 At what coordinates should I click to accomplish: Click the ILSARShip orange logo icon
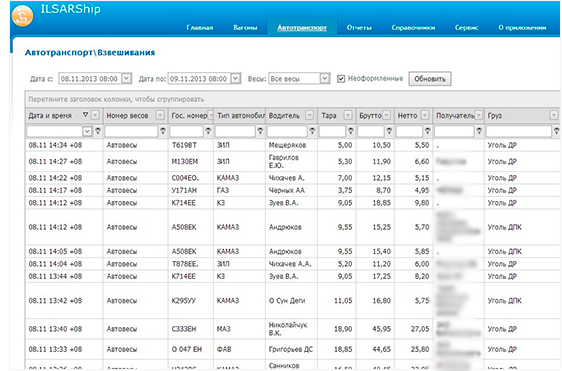[x=22, y=16]
